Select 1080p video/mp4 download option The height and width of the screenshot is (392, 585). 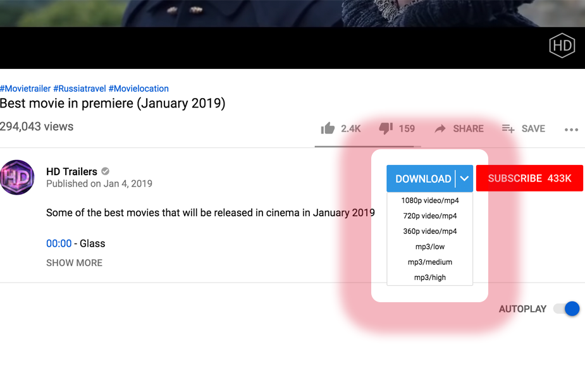(430, 200)
